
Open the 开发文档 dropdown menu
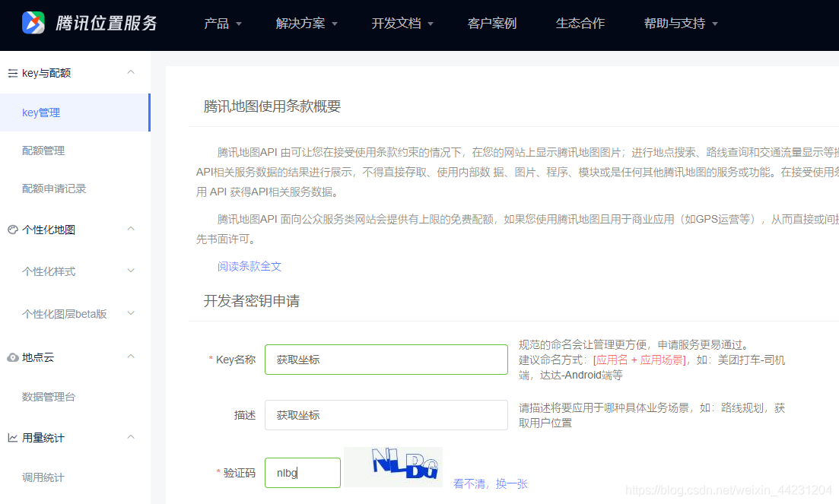(x=402, y=24)
